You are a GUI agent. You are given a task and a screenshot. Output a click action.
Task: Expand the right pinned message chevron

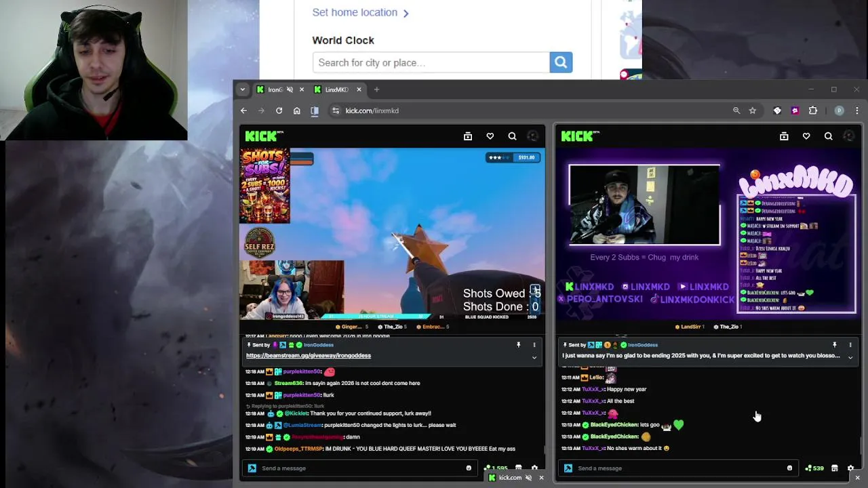point(850,357)
